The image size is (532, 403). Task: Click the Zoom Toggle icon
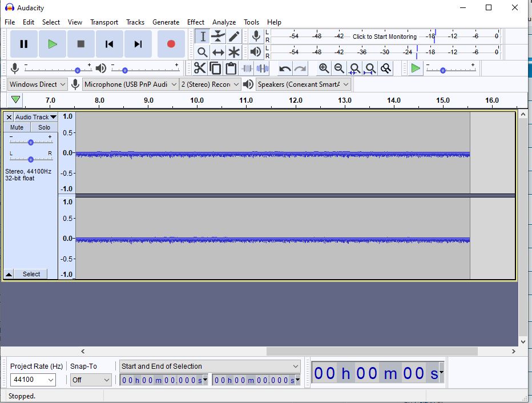386,68
